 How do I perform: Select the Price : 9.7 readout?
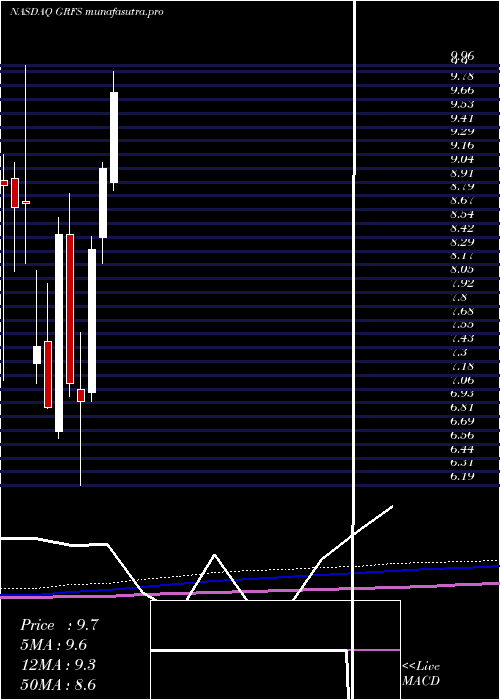point(59,625)
